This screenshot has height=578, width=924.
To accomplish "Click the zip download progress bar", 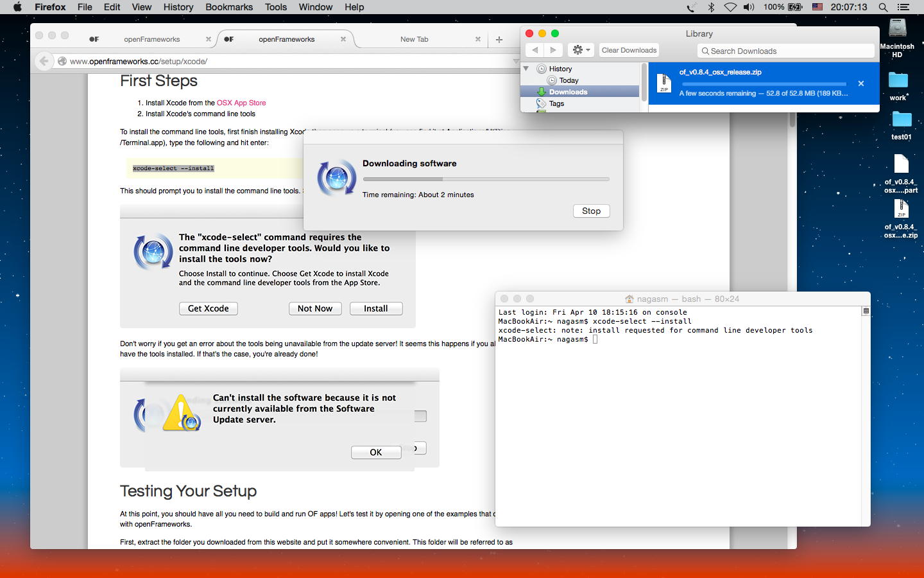I will pyautogui.click(x=764, y=84).
